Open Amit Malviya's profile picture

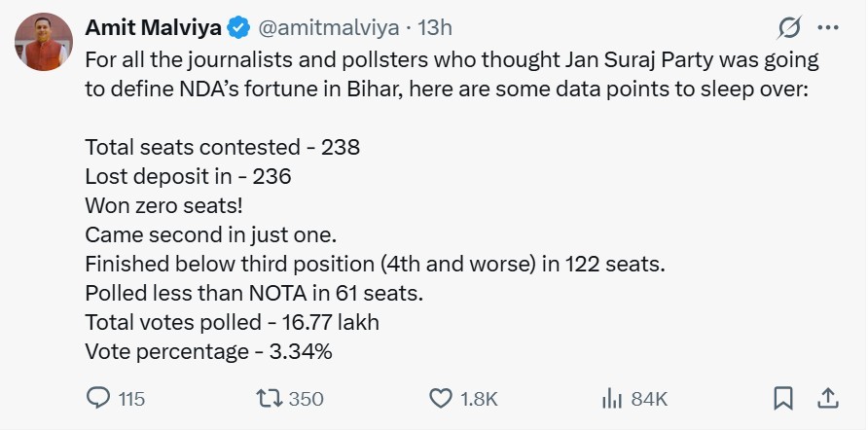(40, 45)
